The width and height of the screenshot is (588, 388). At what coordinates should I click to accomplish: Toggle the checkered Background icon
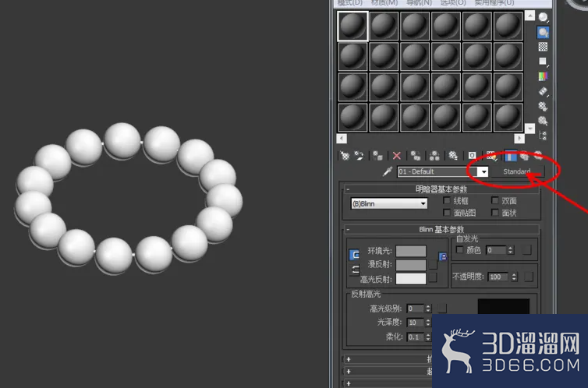point(543,47)
